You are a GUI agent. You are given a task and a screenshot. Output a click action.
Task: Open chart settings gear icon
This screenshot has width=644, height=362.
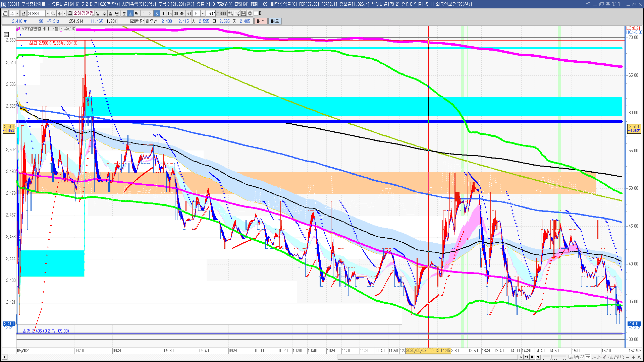[250, 13]
